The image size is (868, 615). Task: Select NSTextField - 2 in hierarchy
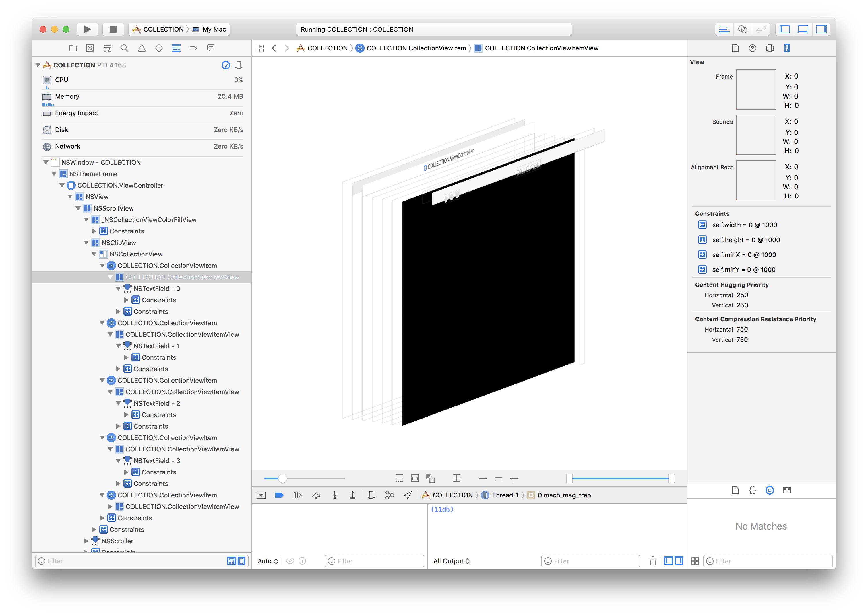[x=156, y=403]
